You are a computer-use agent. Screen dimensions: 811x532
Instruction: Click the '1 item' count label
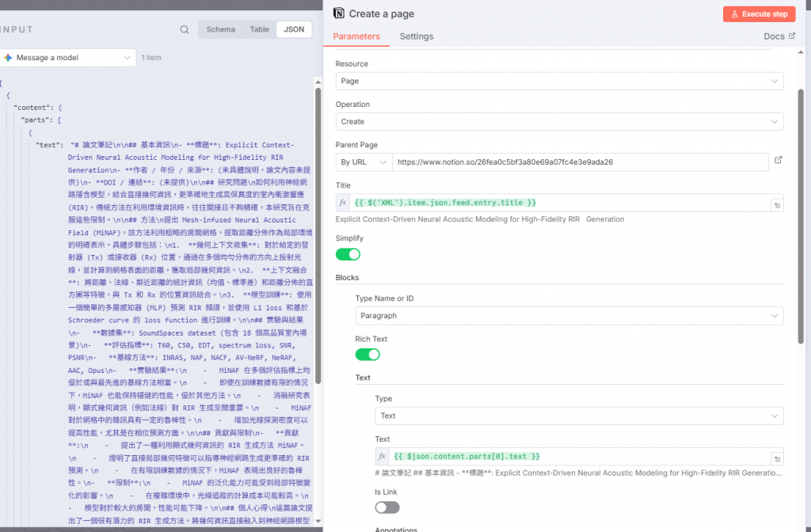[151, 57]
